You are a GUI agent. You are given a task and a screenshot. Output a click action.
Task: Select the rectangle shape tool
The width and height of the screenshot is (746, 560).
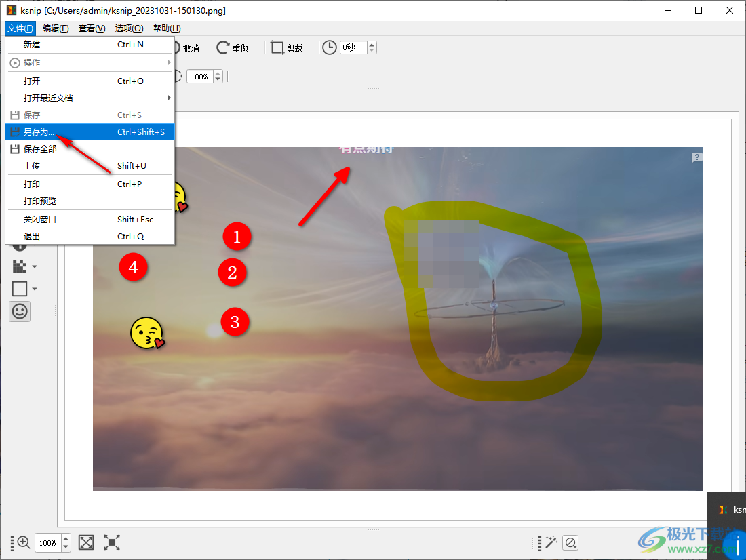click(x=20, y=289)
